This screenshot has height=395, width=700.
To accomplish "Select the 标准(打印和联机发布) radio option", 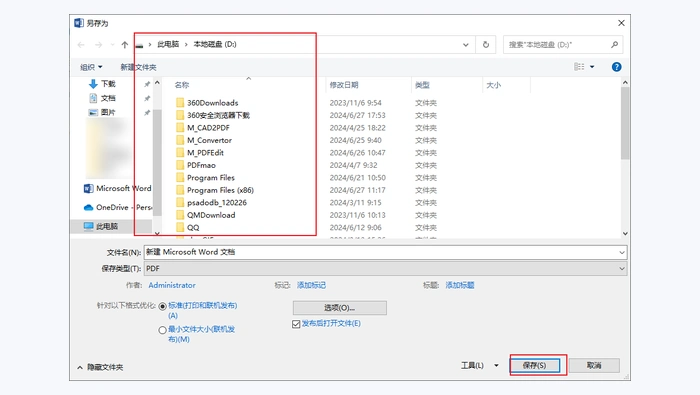I will pyautogui.click(x=162, y=306).
